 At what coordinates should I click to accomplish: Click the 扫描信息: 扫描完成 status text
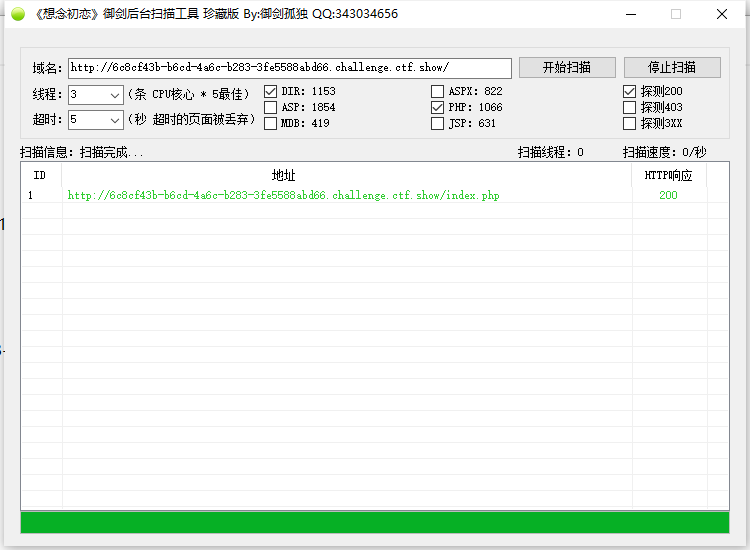pos(82,153)
